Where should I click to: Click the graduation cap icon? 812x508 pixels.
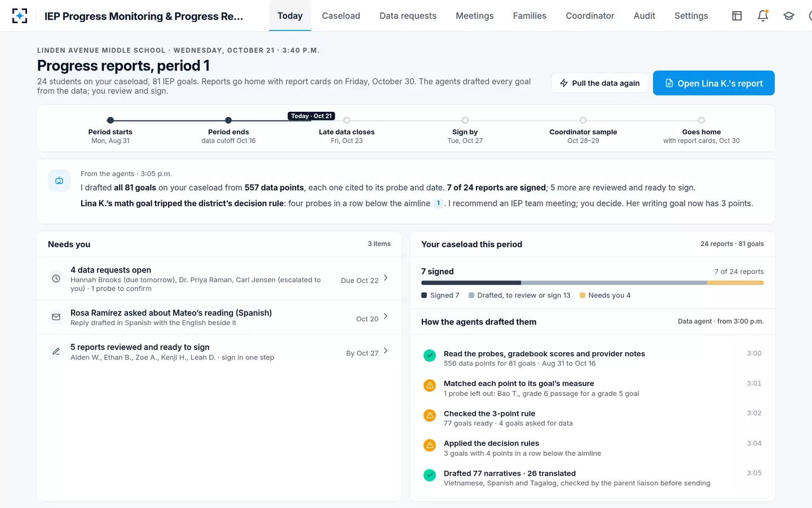[x=789, y=16]
